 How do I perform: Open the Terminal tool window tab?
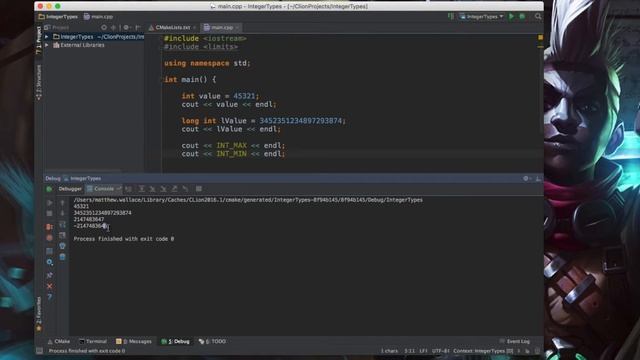tap(93, 341)
